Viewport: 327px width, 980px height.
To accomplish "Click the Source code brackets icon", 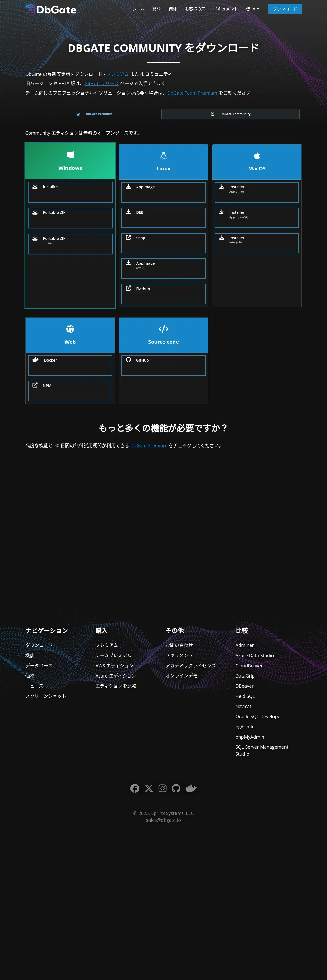I will click(x=163, y=329).
